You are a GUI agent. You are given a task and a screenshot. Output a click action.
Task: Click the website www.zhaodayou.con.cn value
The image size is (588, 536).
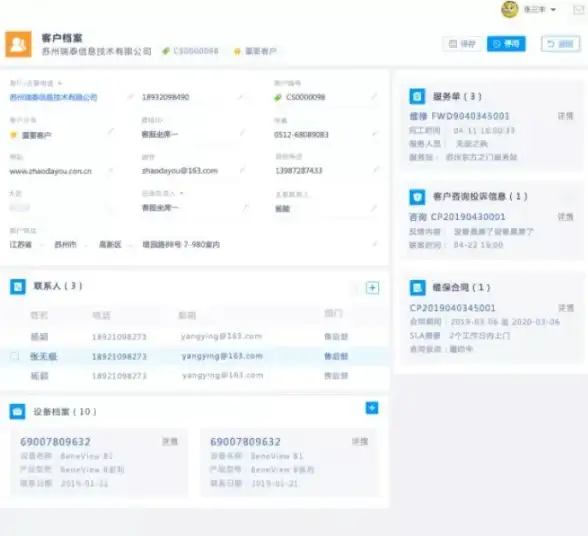click(51, 171)
